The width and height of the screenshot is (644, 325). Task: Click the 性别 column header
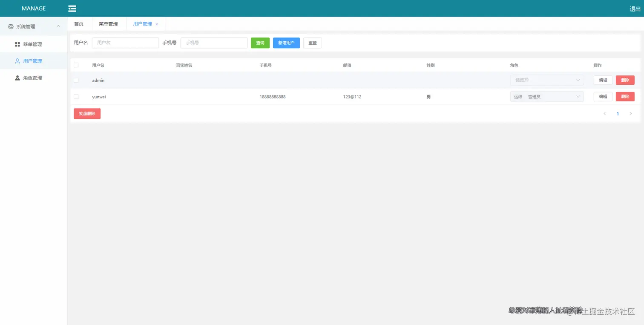click(x=431, y=65)
